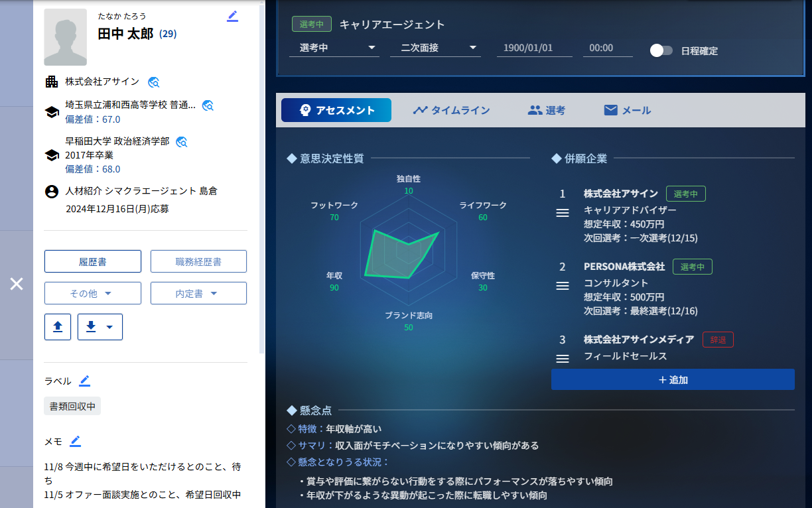Click the building icon beside 株式会社アサイン

tap(52, 82)
